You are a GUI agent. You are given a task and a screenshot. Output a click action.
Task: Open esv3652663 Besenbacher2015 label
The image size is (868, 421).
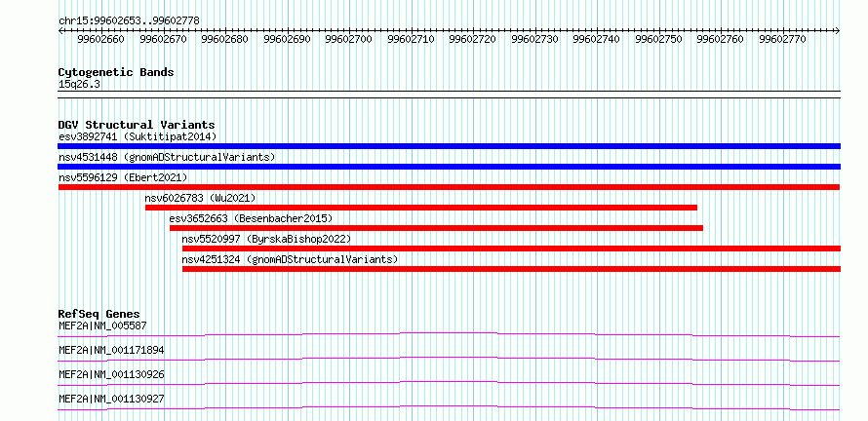[x=251, y=218]
